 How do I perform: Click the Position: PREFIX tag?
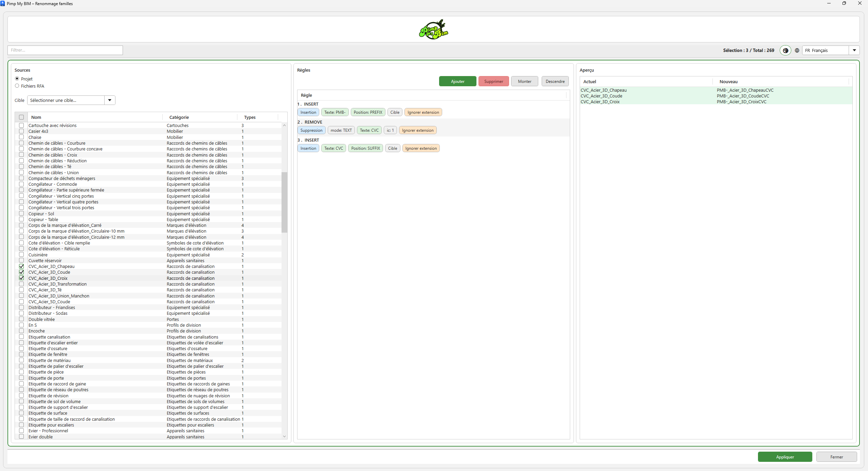click(x=368, y=112)
